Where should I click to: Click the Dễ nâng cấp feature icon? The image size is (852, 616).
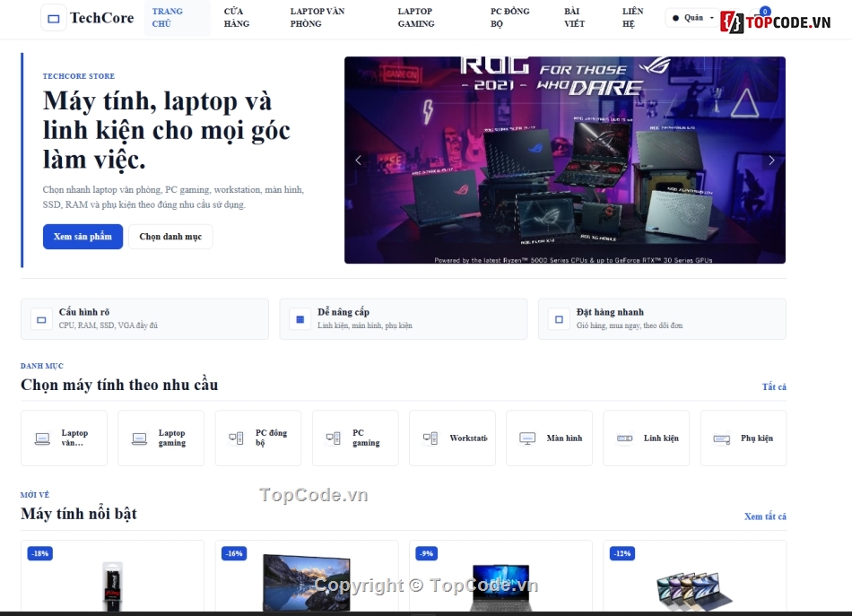(300, 319)
